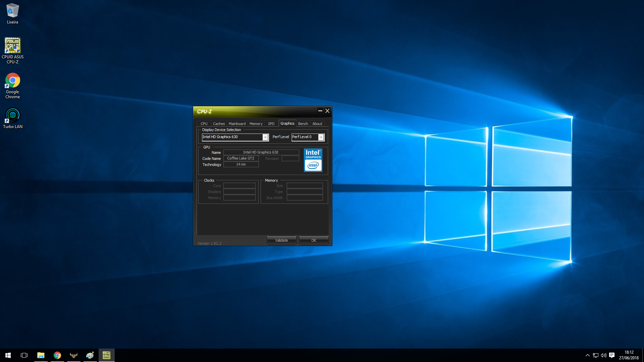Switch to the Caches tab

coord(219,124)
